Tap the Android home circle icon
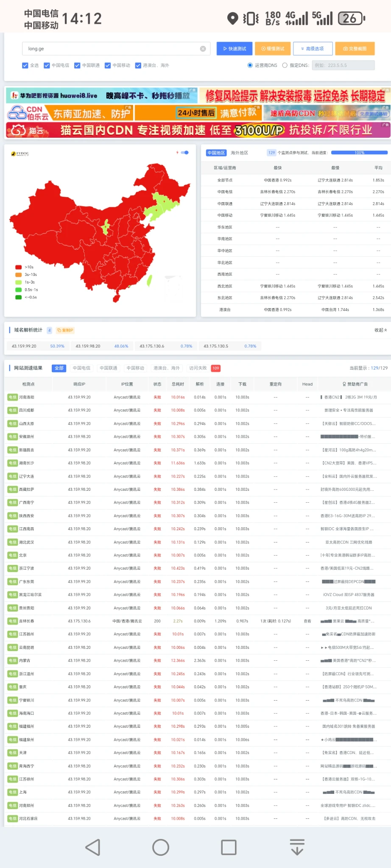This screenshot has width=391, height=868. (x=161, y=847)
